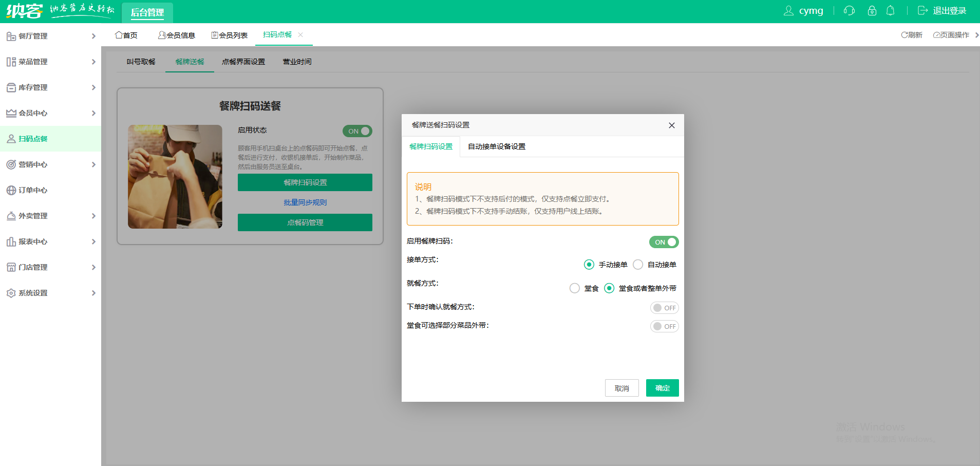Screen dimensions: 980x466
Task: Turn off the 启用餐牌扫码 switch
Action: [664, 242]
